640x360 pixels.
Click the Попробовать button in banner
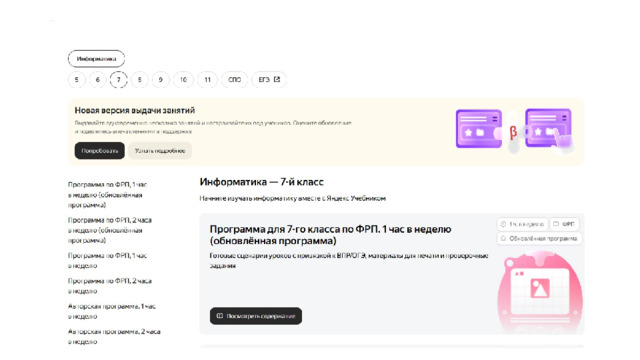coord(100,151)
